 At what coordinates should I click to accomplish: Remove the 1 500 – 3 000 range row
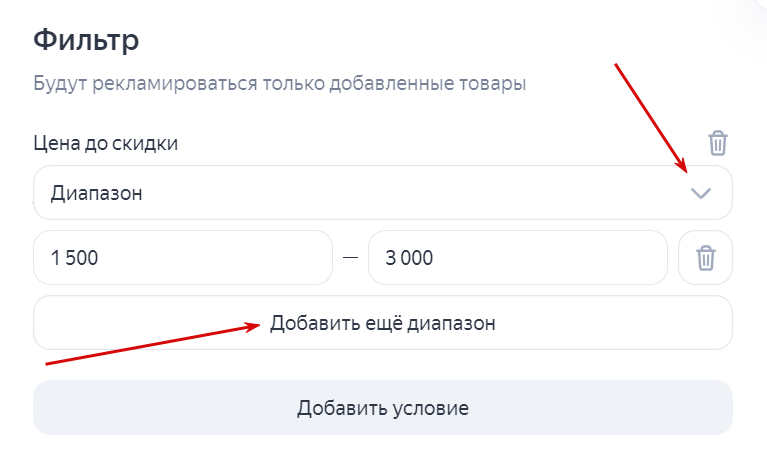tap(705, 258)
